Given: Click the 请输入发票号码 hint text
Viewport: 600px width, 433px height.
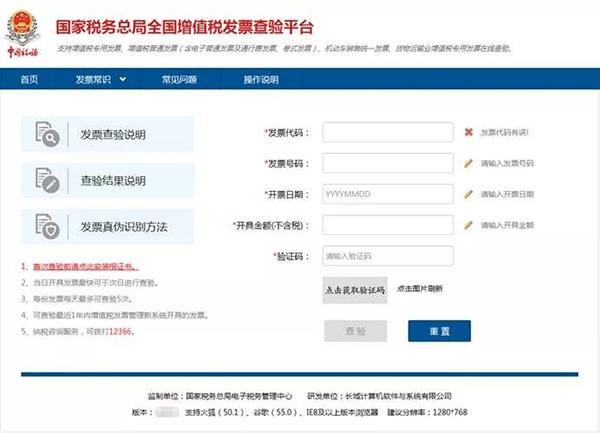Looking at the screenshot, I should click(507, 163).
